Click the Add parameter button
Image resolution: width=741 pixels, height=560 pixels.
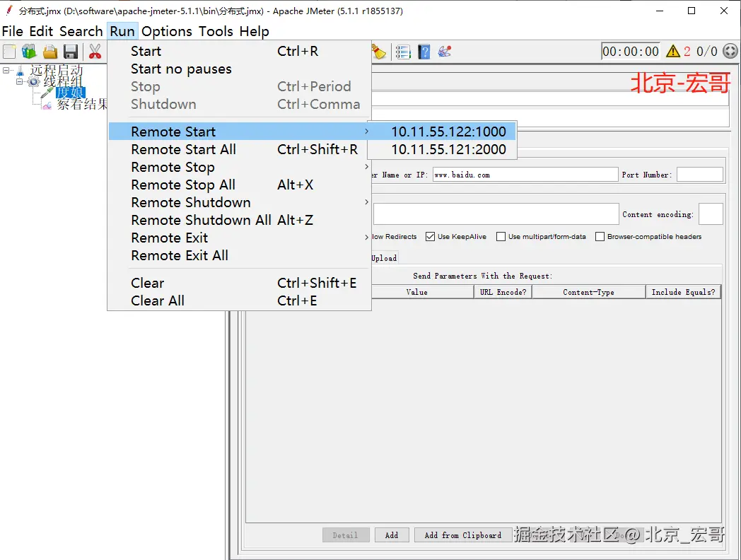(x=391, y=535)
